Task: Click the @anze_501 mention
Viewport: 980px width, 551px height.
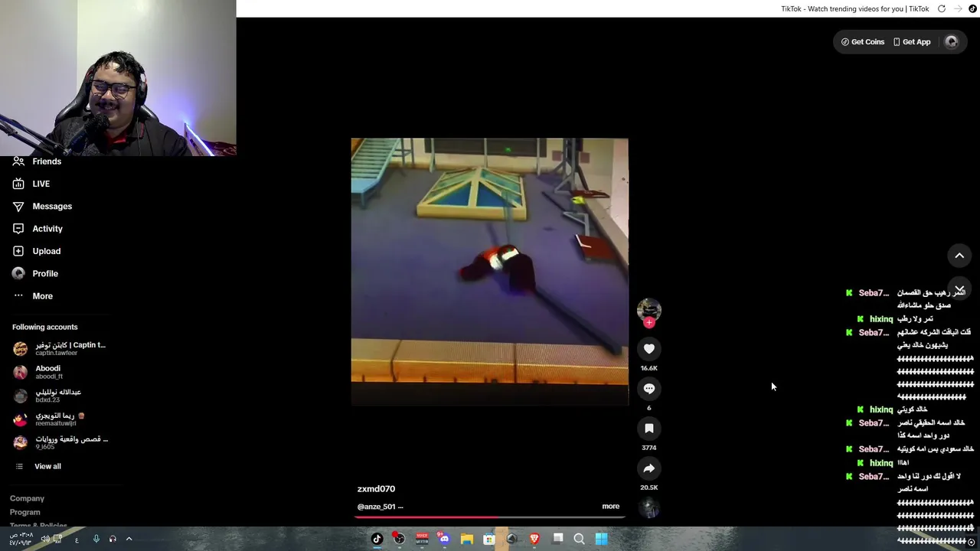Action: pyautogui.click(x=376, y=507)
